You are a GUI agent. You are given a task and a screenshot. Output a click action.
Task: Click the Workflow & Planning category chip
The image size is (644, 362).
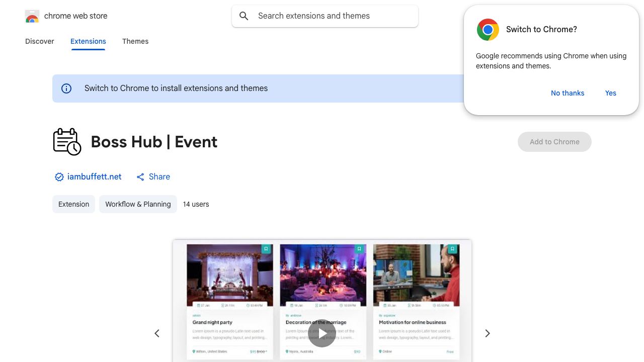(138, 204)
